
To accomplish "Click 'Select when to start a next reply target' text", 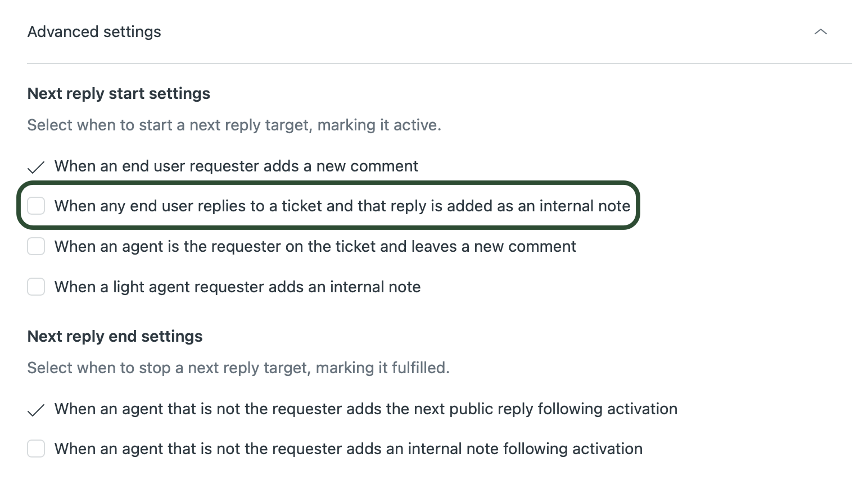I will pyautogui.click(x=234, y=125).
